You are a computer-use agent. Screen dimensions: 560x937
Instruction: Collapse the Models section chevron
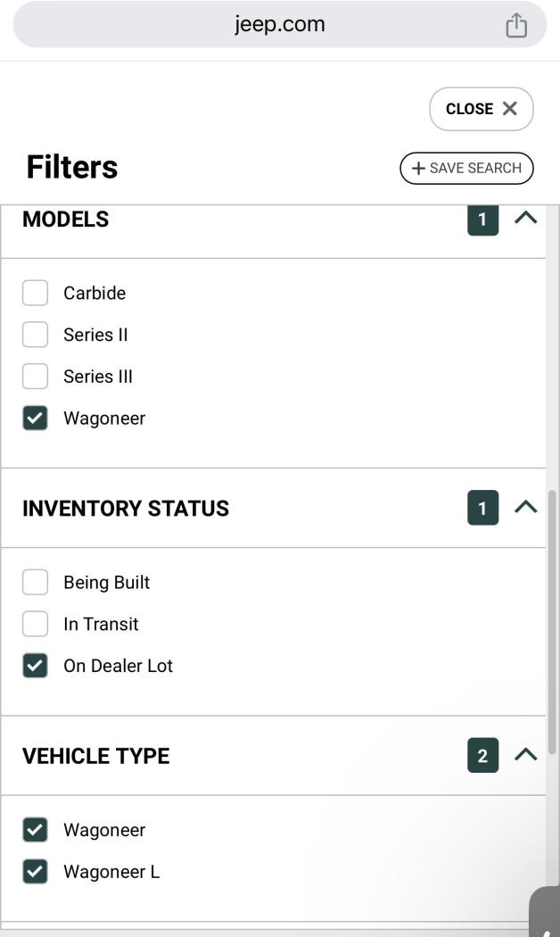[x=526, y=218]
